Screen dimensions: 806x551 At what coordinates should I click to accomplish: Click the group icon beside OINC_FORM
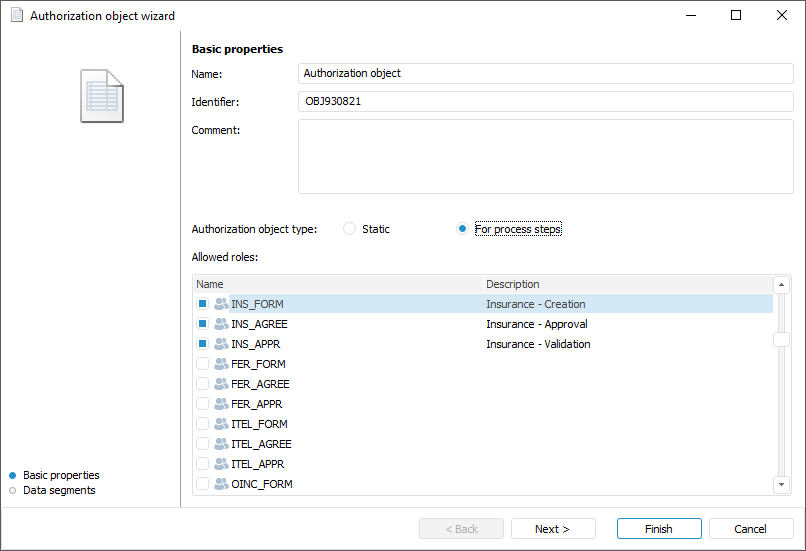pyautogui.click(x=221, y=484)
